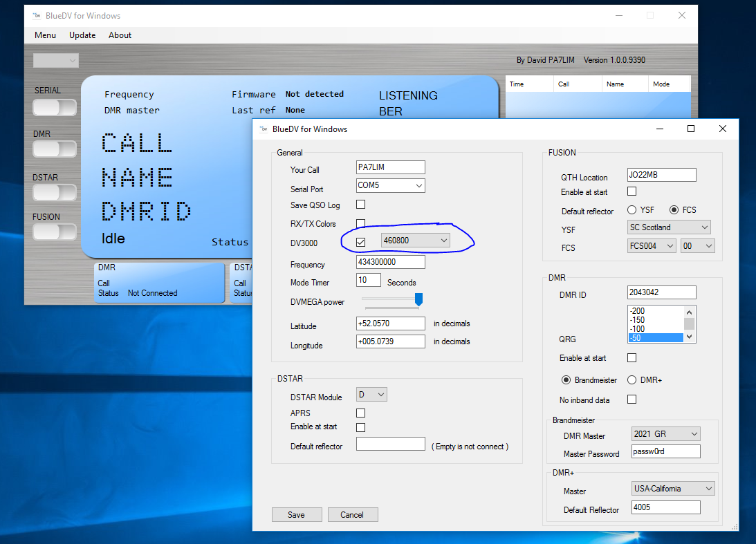Open the Menu menu in main window
756x544 pixels.
tap(46, 35)
